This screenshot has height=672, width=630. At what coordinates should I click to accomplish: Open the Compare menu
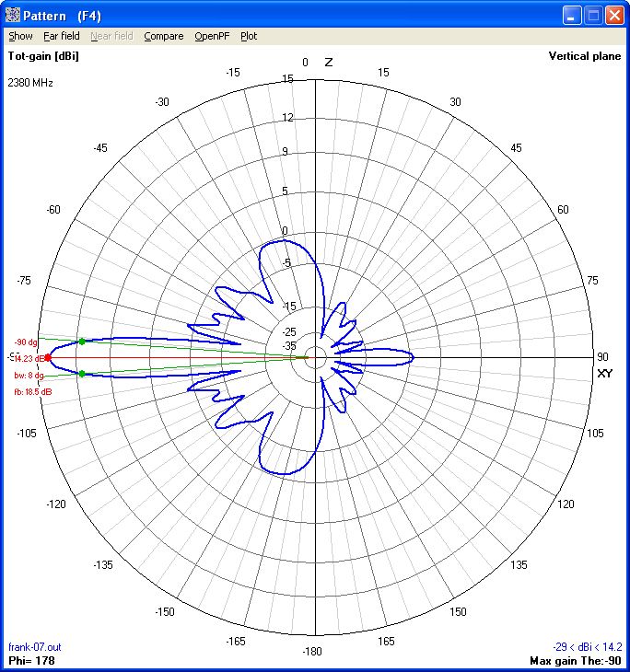coord(163,36)
